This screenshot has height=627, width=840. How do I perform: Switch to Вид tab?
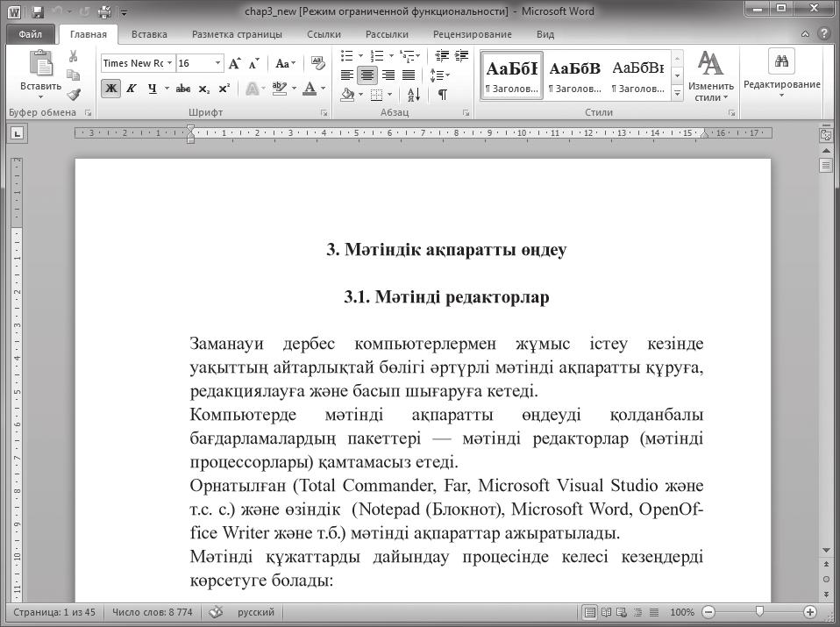click(x=545, y=34)
